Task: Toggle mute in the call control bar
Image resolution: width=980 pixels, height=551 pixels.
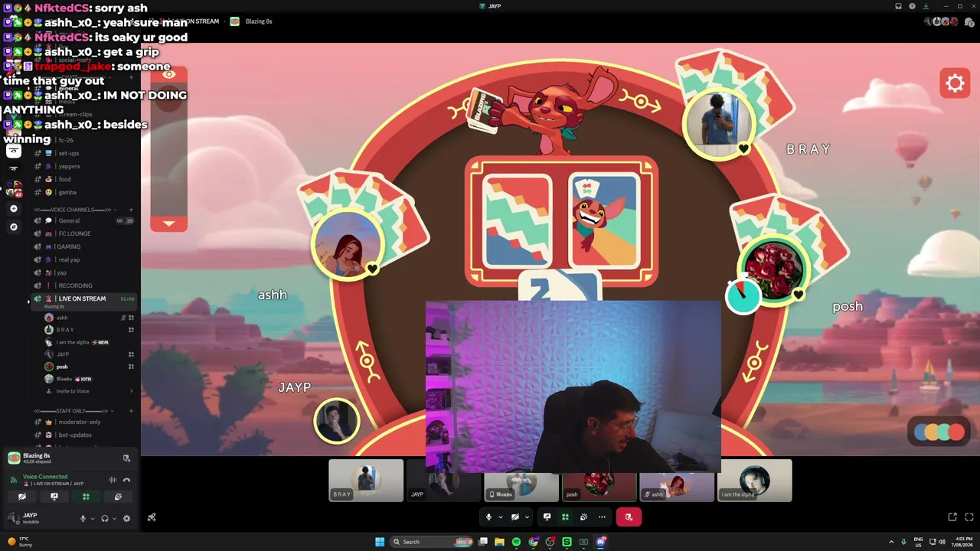Action: coord(488,517)
